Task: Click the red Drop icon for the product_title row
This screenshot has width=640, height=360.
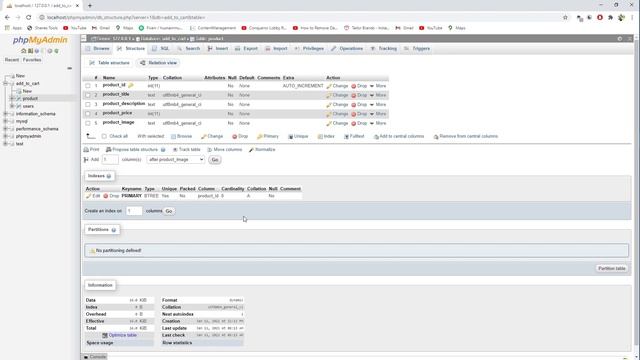Action: [x=354, y=96]
